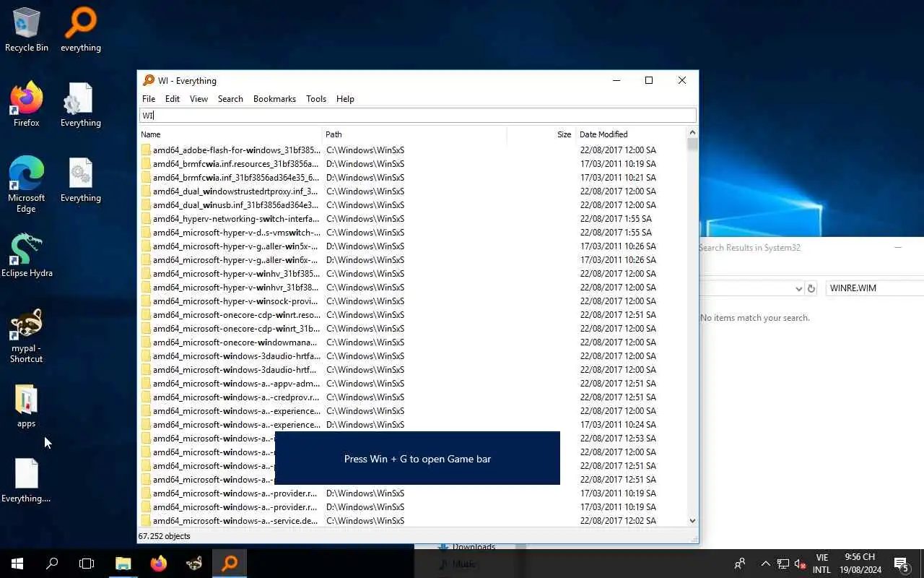Click the results scrollbar up arrow
The height and width of the screenshot is (578, 924).
tap(692, 133)
